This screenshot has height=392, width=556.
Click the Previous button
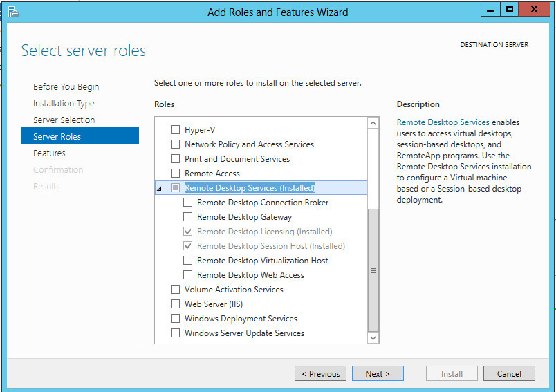pos(321,373)
